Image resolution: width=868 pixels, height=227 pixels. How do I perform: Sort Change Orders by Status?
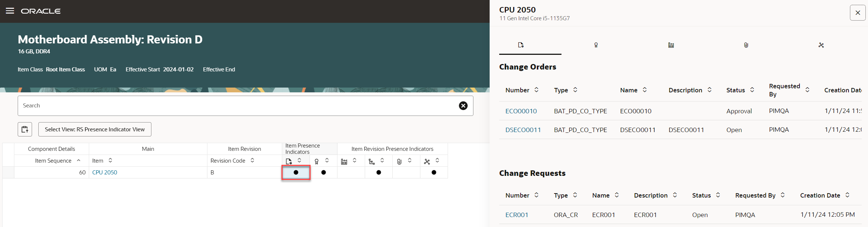752,90
